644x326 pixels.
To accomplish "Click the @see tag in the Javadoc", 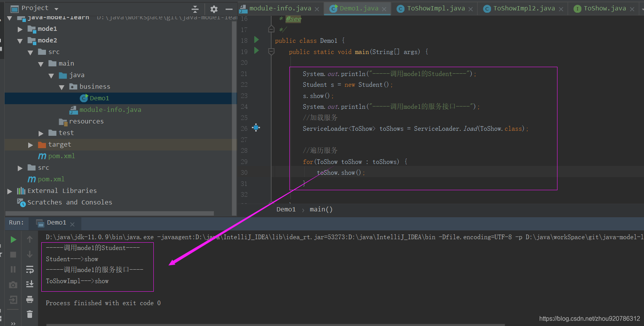I will coord(294,19).
